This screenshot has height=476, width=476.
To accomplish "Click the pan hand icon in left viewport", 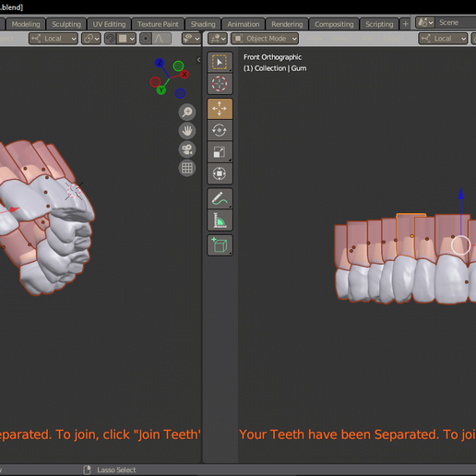I will 187,131.
